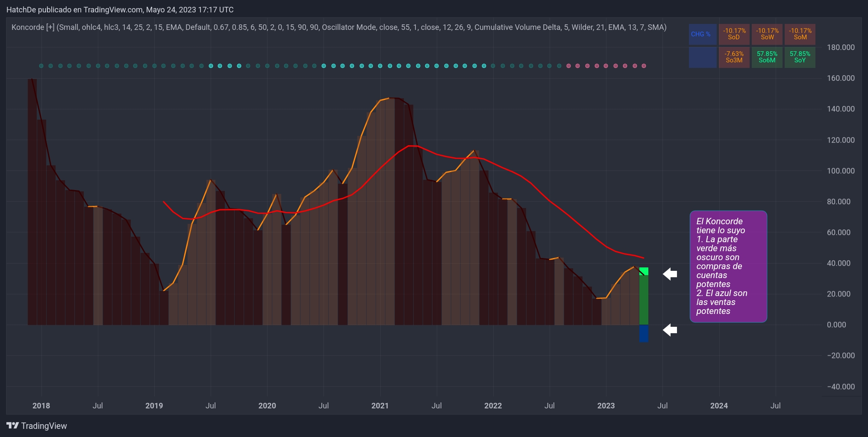The image size is (868, 437).
Task: Click the 2018 time axis label
Action: pos(41,406)
